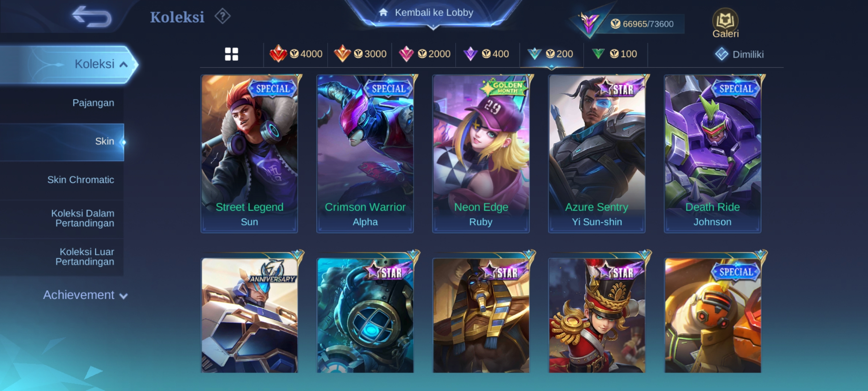The image size is (868, 391).
Task: Open the Galeri icon
Action: 725,23
